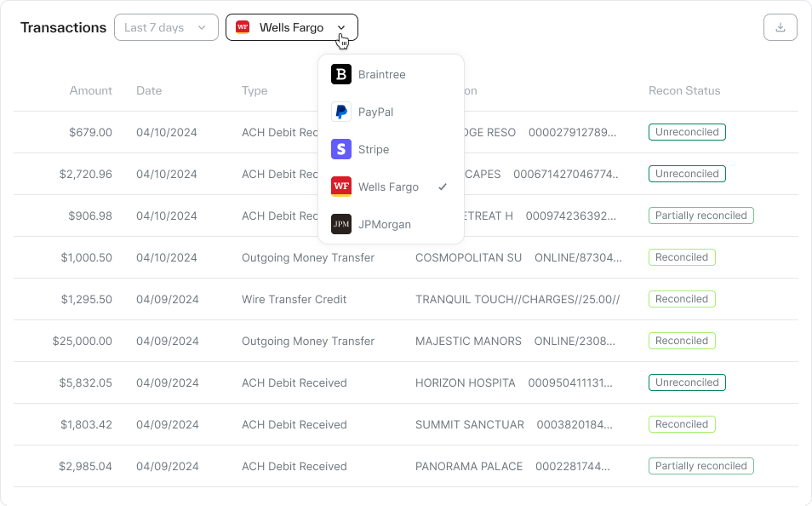Select Braintree from the account list
812x506 pixels.
(382, 75)
